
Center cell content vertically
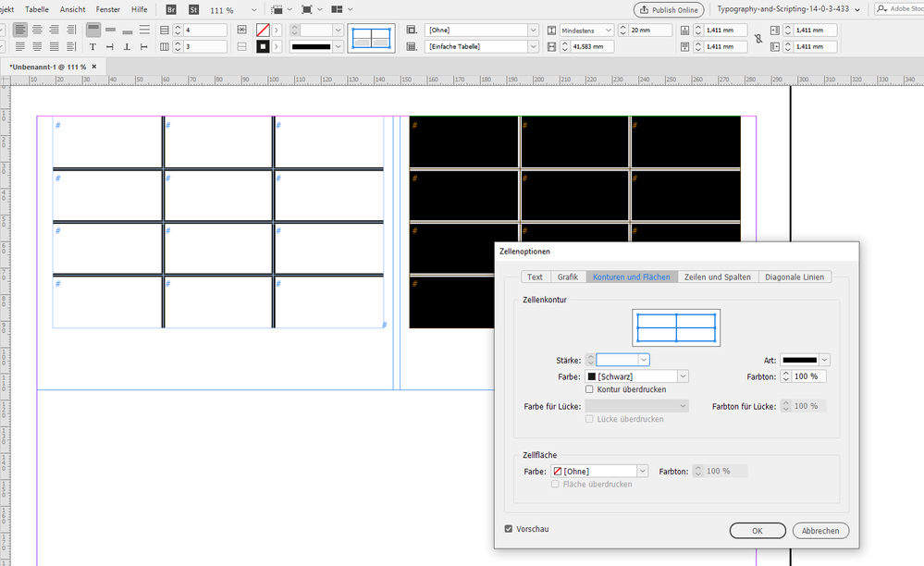[110, 30]
